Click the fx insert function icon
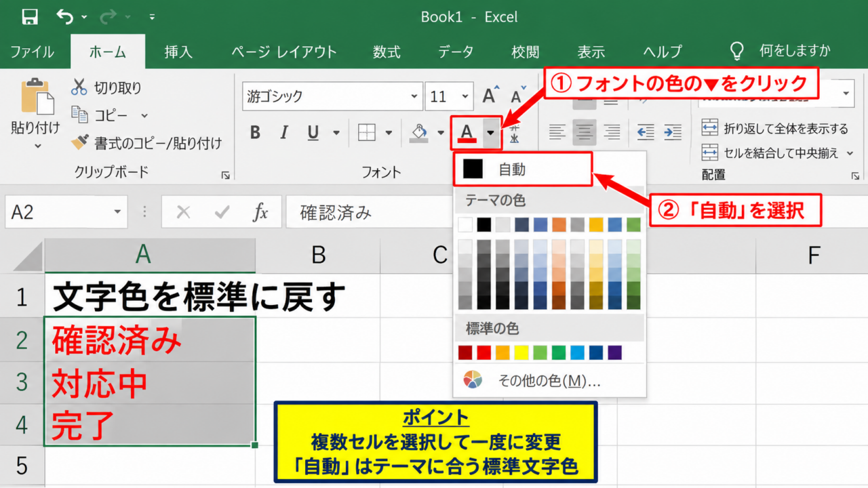Screen dimensions: 868x488 coord(260,213)
